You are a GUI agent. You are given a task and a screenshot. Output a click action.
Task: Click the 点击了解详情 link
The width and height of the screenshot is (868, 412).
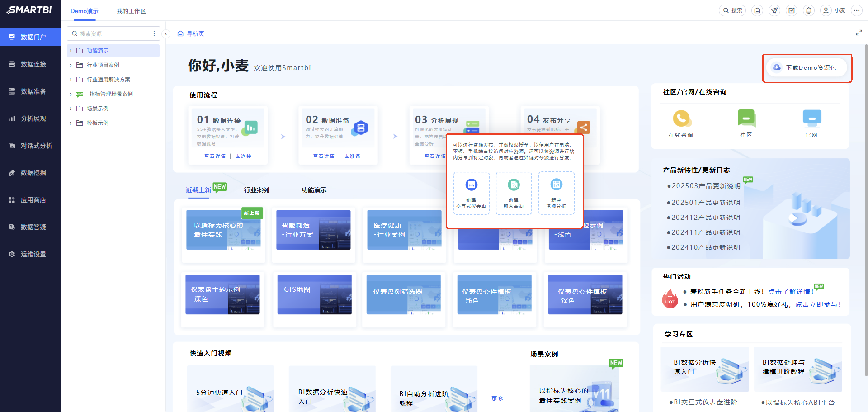pos(791,292)
